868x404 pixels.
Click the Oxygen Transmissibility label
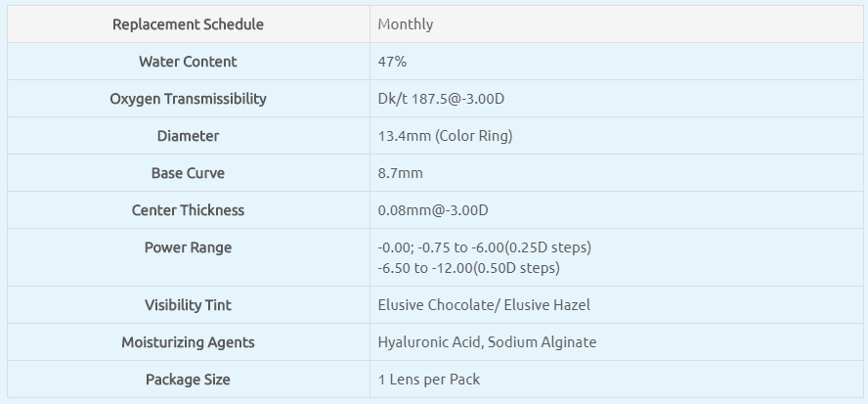[x=188, y=99]
